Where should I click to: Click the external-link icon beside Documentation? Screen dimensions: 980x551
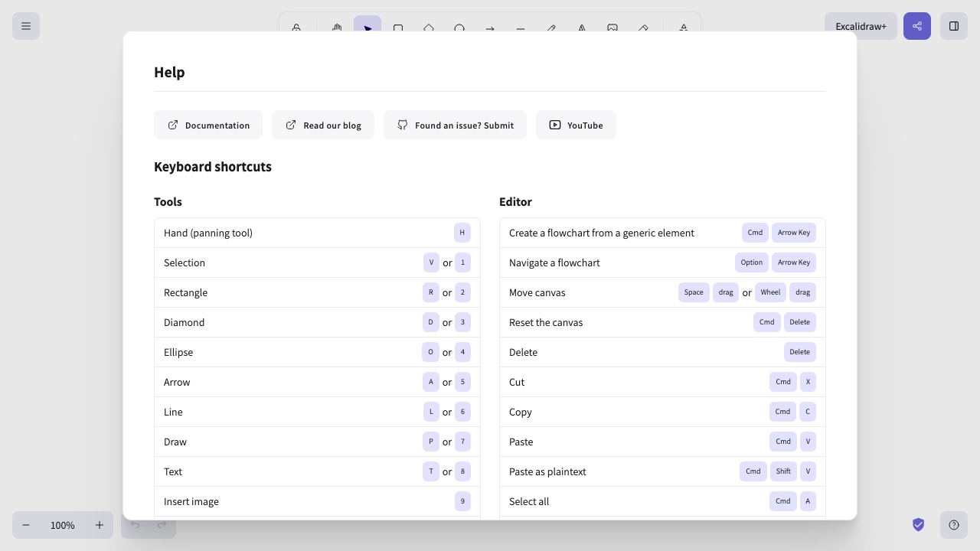pyautogui.click(x=173, y=125)
